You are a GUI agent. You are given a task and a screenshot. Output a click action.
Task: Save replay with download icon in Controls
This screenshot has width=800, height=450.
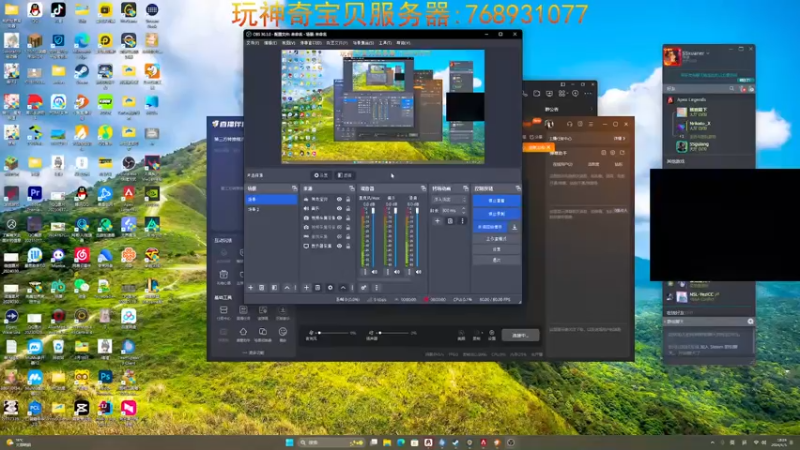(x=514, y=227)
